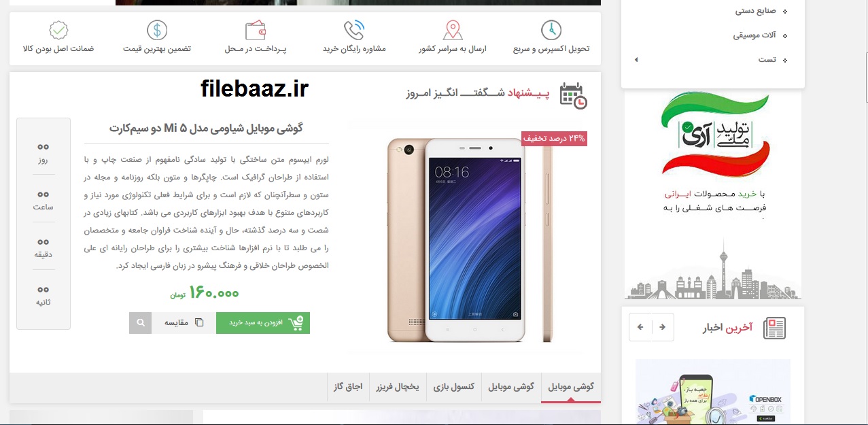
Task: Click the nationwide shipping map pin icon
Action: pyautogui.click(x=453, y=30)
